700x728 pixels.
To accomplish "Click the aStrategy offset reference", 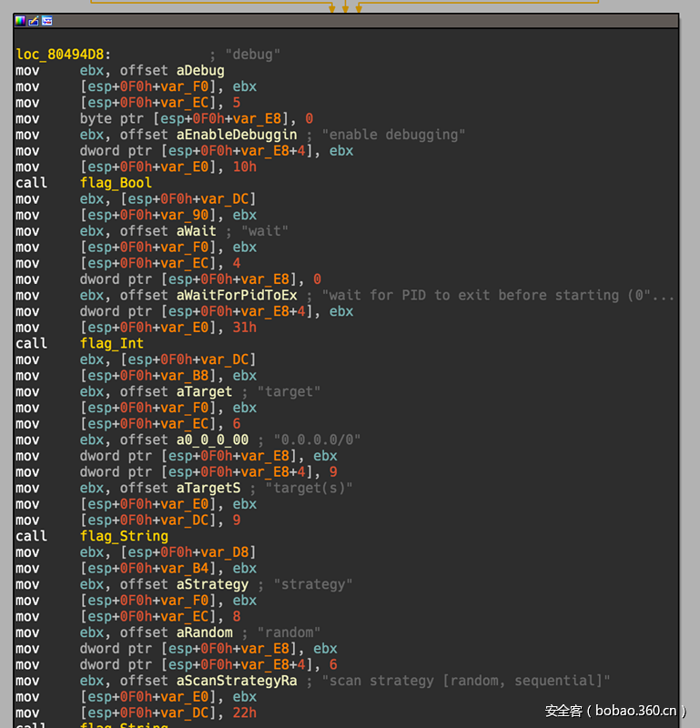I will click(212, 584).
